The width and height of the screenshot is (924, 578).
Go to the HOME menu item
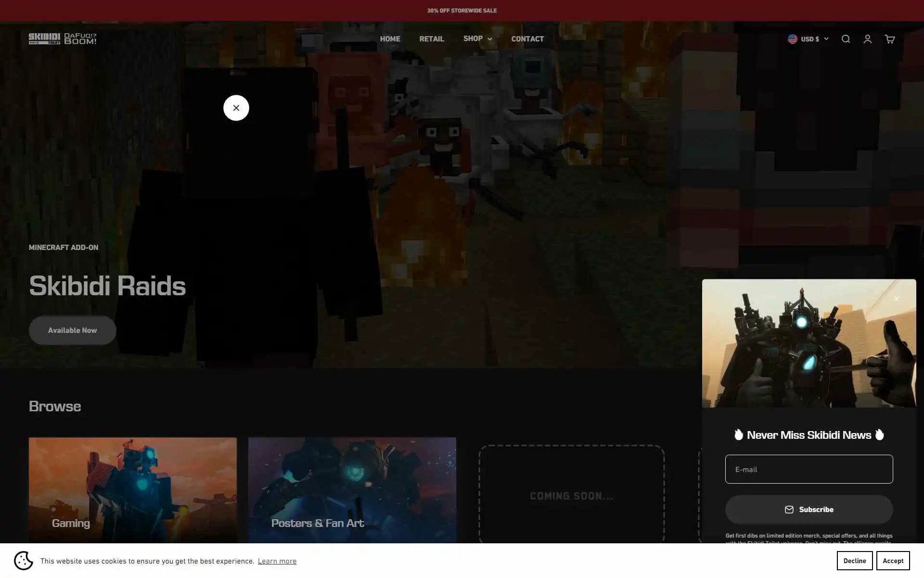point(390,39)
